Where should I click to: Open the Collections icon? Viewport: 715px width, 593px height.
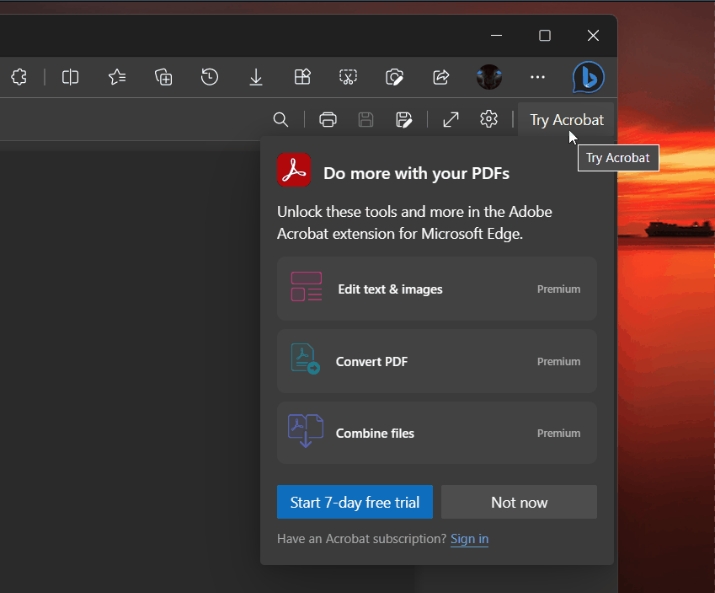point(163,77)
